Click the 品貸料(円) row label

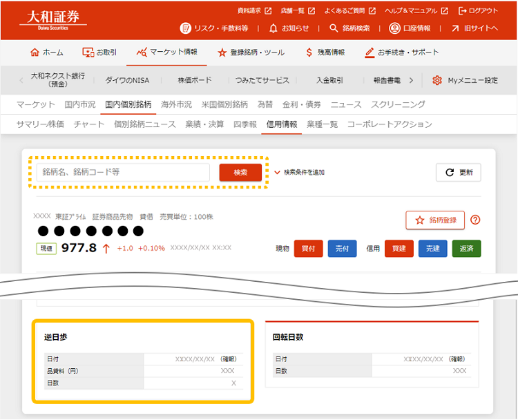click(x=63, y=371)
